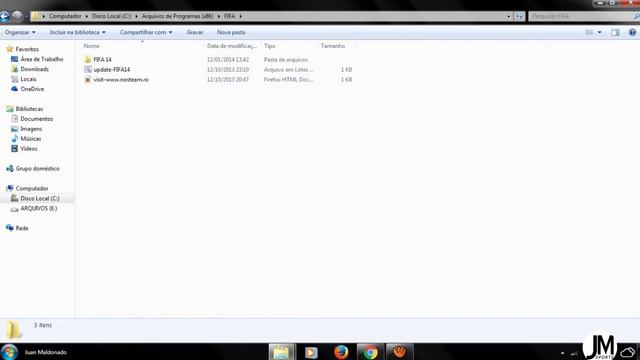This screenshot has width=640, height=360.
Task: Go back using the Explorer back arrow
Action: (4, 16)
